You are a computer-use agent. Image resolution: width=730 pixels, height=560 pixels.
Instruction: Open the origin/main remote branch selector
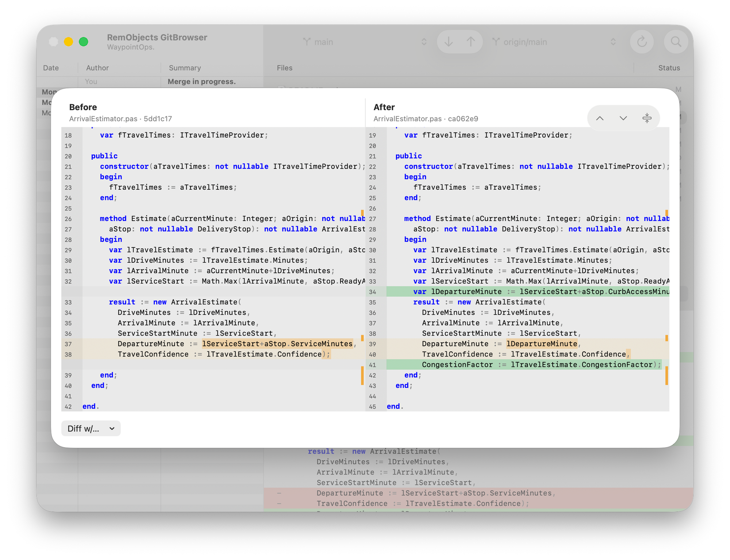click(x=554, y=42)
